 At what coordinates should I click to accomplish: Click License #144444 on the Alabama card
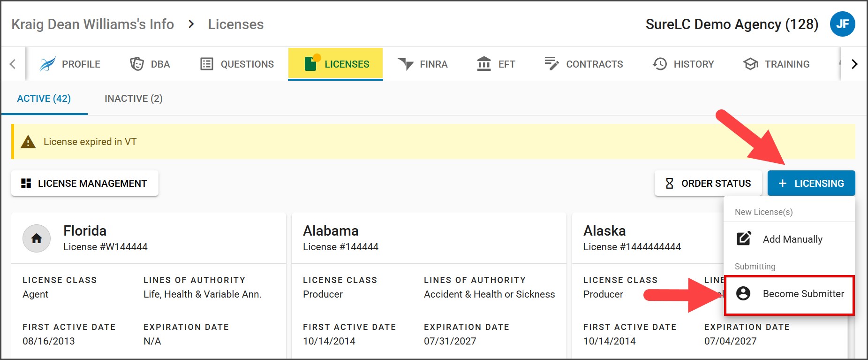[x=340, y=247]
